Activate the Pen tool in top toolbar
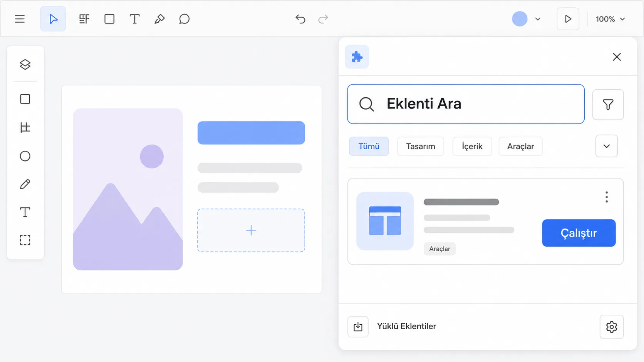 tap(159, 19)
